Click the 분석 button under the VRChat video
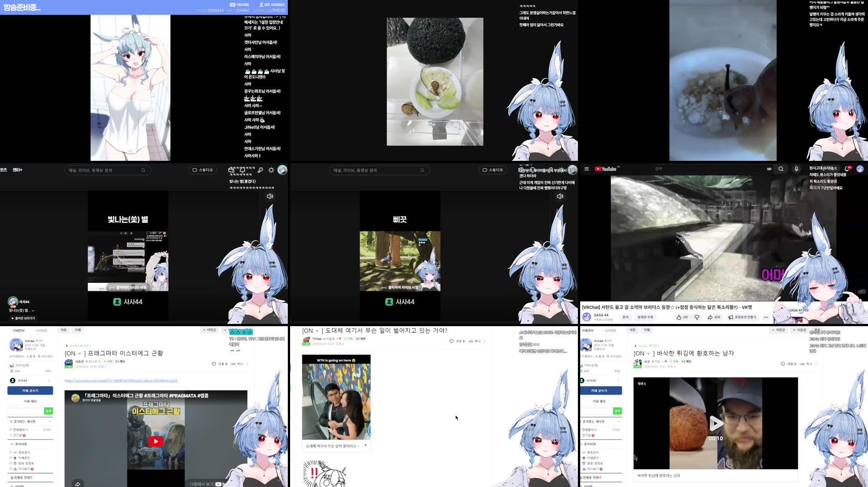This screenshot has width=868, height=487. (626, 317)
